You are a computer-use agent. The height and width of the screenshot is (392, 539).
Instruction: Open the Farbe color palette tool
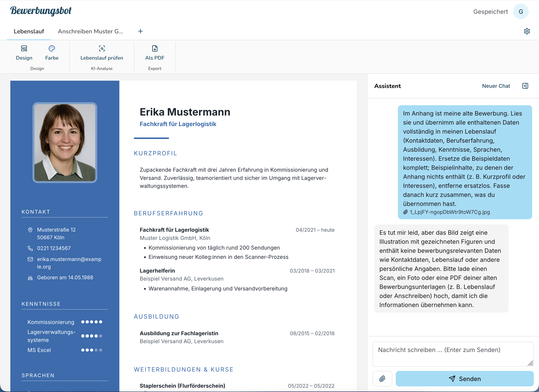coord(52,53)
